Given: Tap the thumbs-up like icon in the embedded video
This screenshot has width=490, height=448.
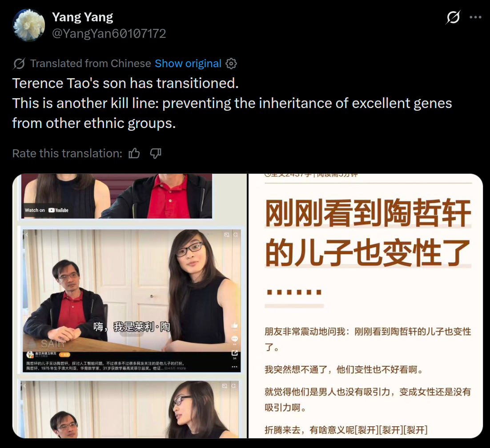Looking at the screenshot, I should pyautogui.click(x=234, y=325).
